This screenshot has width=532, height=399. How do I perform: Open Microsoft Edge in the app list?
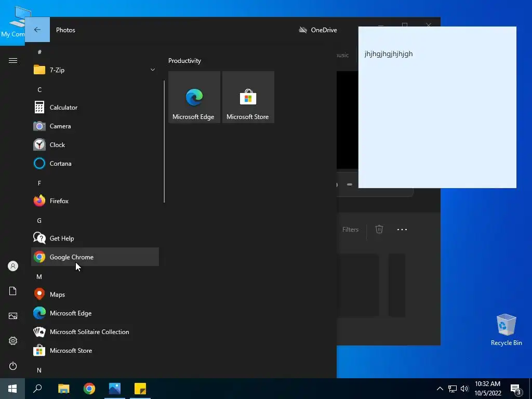coord(95,313)
